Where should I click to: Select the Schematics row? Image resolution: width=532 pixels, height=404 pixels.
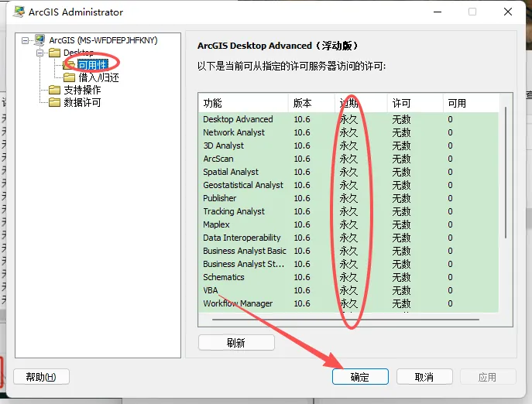pos(348,277)
